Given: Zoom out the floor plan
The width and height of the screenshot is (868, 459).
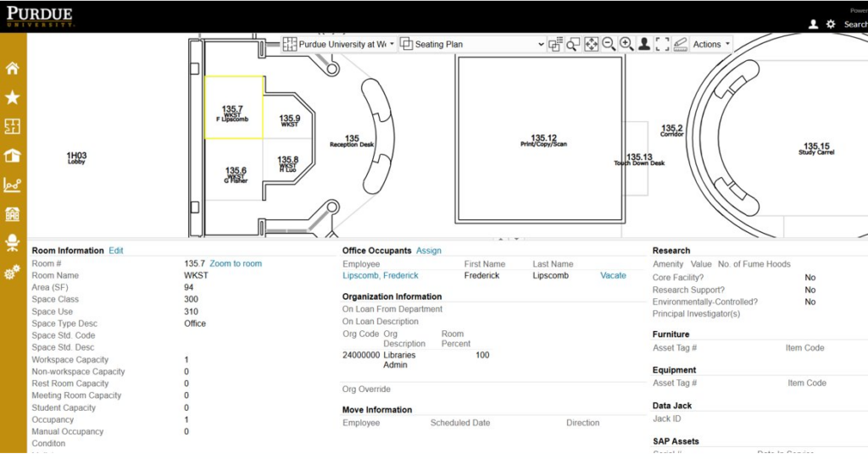Looking at the screenshot, I should pyautogui.click(x=609, y=44).
